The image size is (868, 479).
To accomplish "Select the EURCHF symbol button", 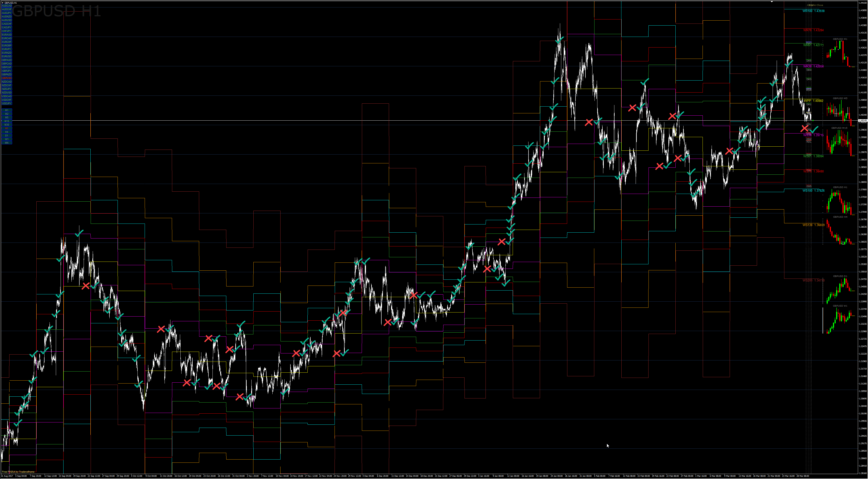I will click(7, 42).
